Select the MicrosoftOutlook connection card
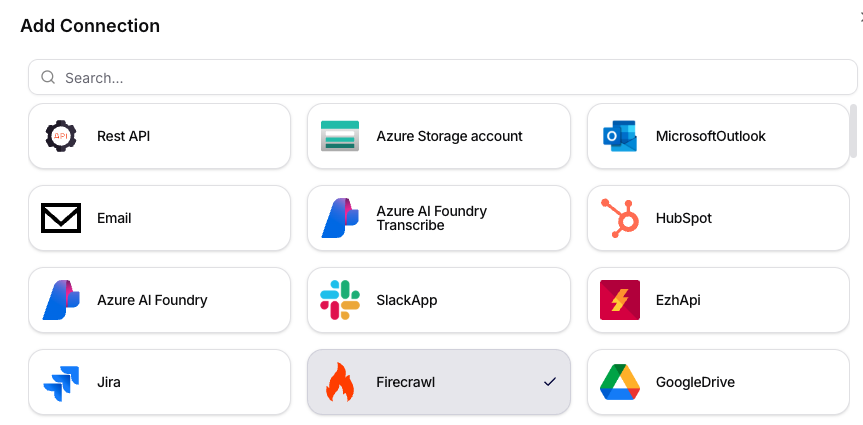863x425 pixels. point(718,136)
